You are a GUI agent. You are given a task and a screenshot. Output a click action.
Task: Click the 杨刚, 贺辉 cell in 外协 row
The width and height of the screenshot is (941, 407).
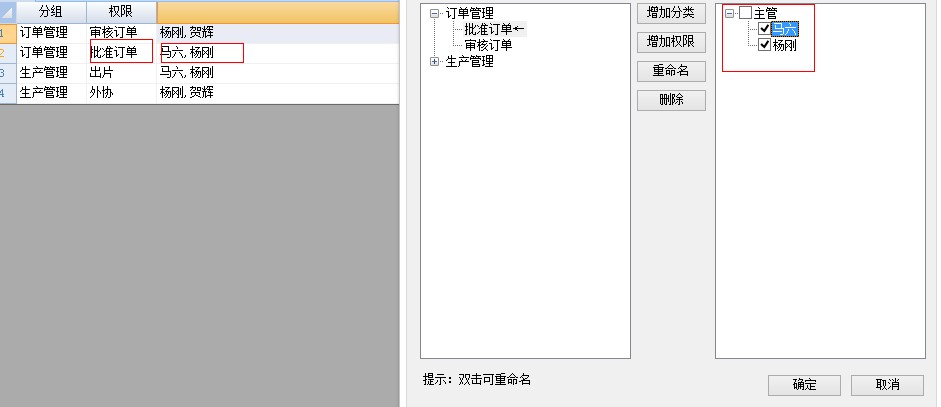point(278,93)
